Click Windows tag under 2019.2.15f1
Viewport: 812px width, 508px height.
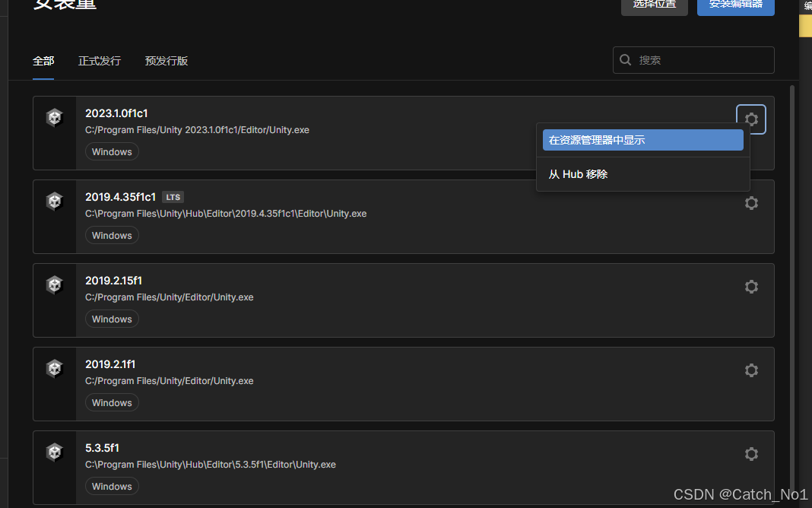coord(112,319)
